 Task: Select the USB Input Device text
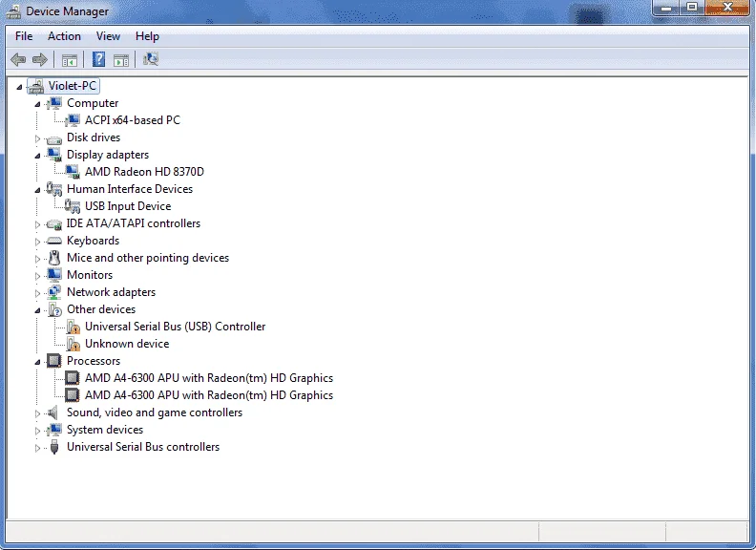click(128, 206)
